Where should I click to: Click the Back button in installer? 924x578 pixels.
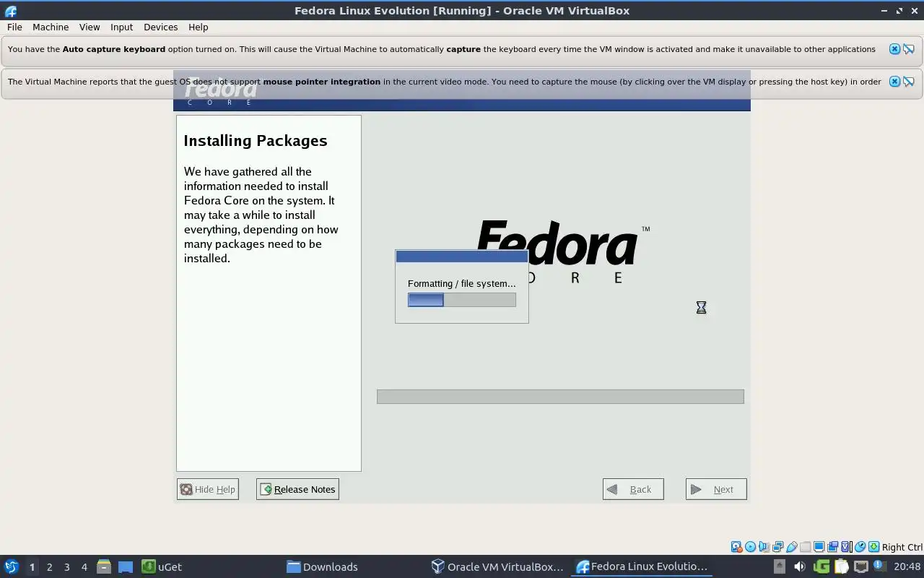pyautogui.click(x=633, y=489)
